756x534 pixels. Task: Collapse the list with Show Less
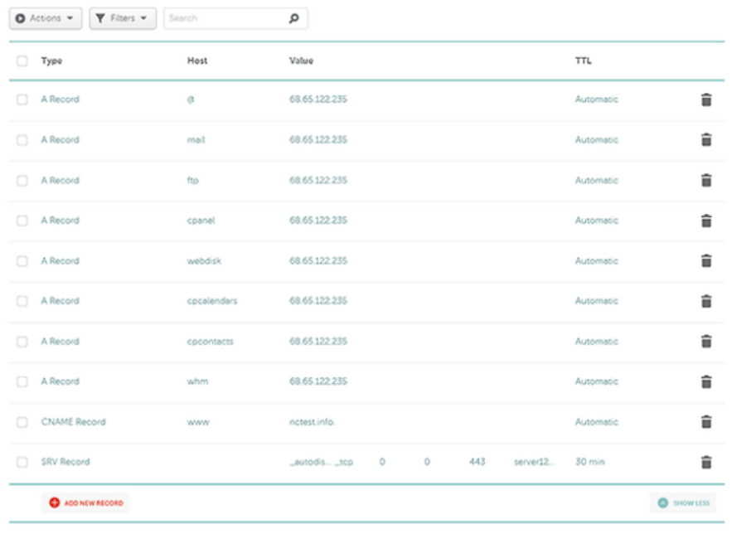point(684,502)
